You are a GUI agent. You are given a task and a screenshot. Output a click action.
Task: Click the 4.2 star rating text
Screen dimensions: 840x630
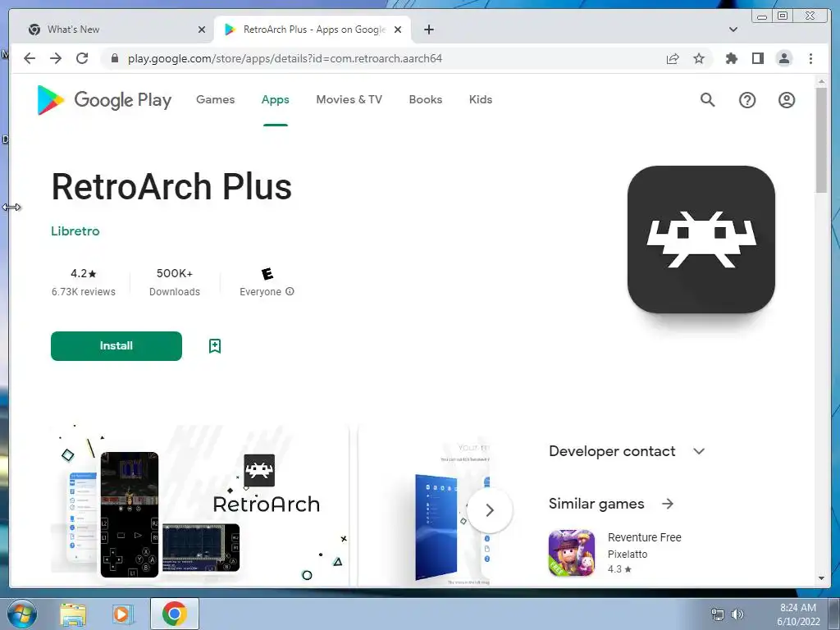84,273
